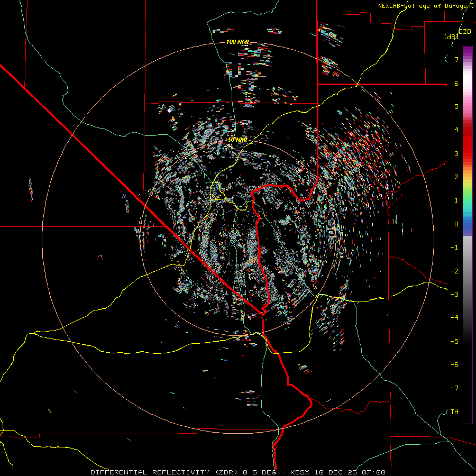Pick the white-pink color at 6 dB on scale

click(467, 83)
